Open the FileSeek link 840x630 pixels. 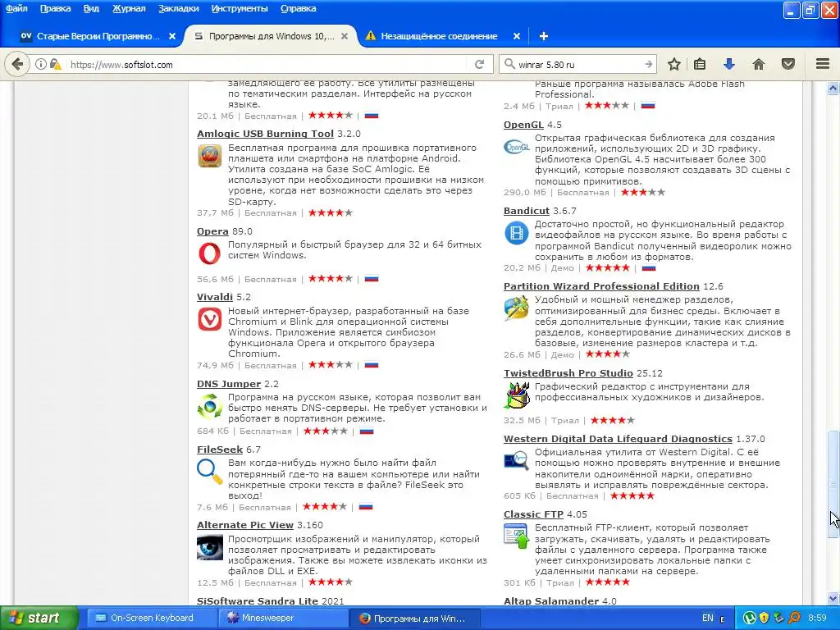click(220, 449)
